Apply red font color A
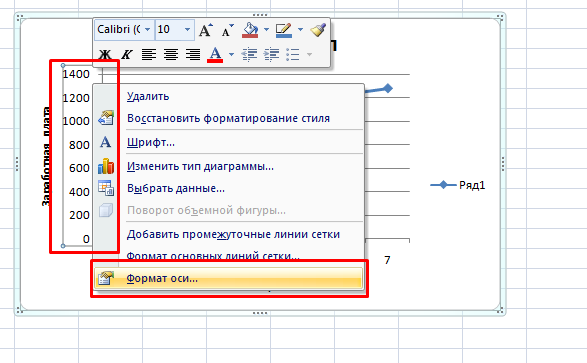 point(215,55)
